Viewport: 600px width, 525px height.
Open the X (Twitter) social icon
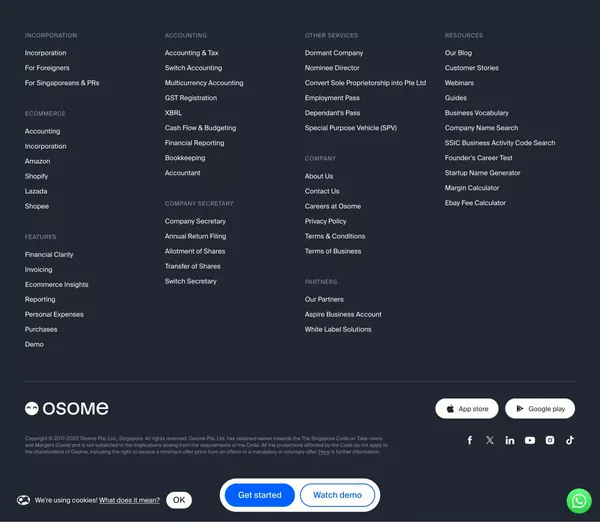[x=490, y=440]
